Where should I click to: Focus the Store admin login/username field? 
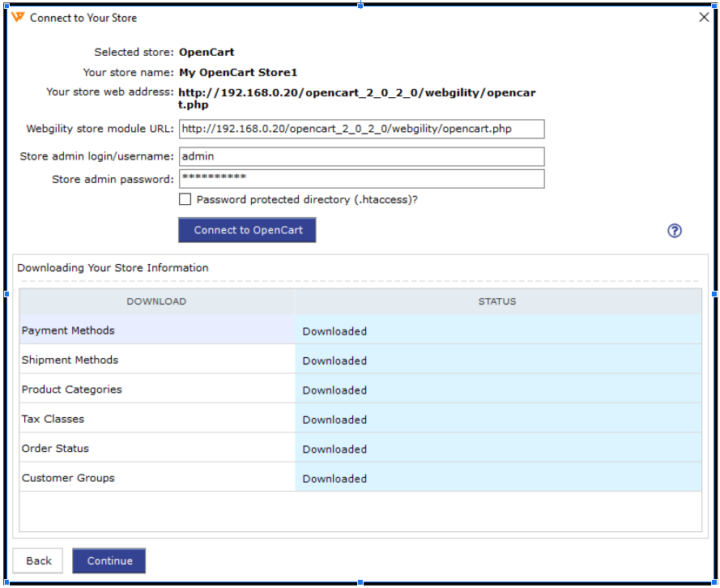coord(361,156)
